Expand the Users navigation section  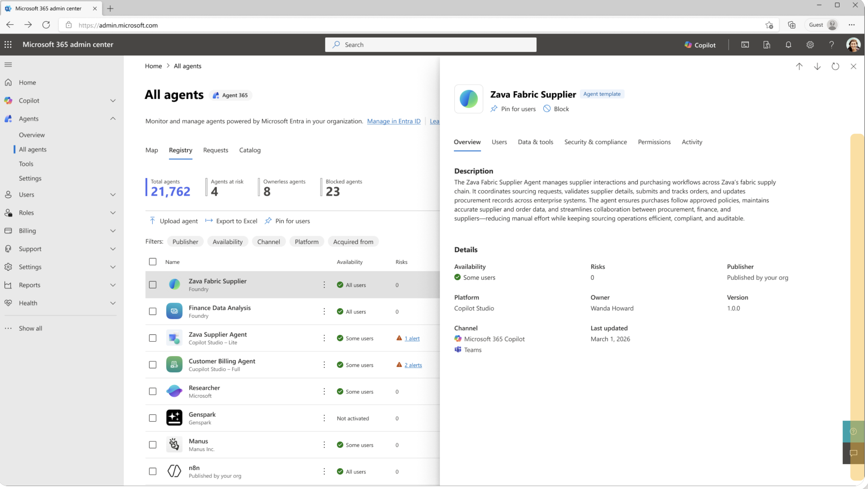(x=113, y=195)
